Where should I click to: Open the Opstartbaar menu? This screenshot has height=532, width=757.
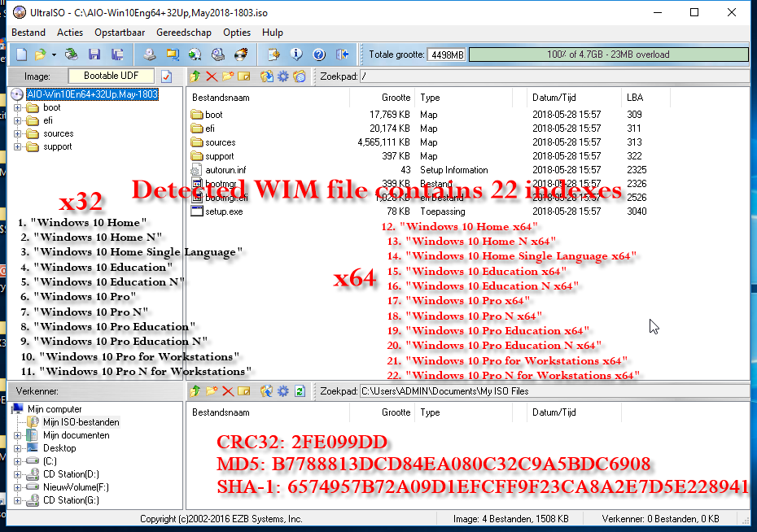(120, 33)
